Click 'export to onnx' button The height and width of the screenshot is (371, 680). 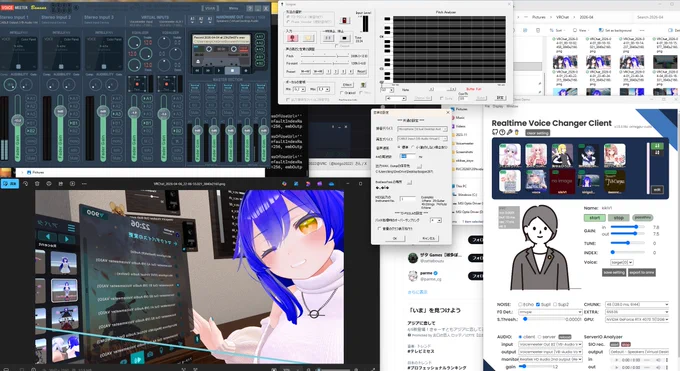click(x=642, y=273)
